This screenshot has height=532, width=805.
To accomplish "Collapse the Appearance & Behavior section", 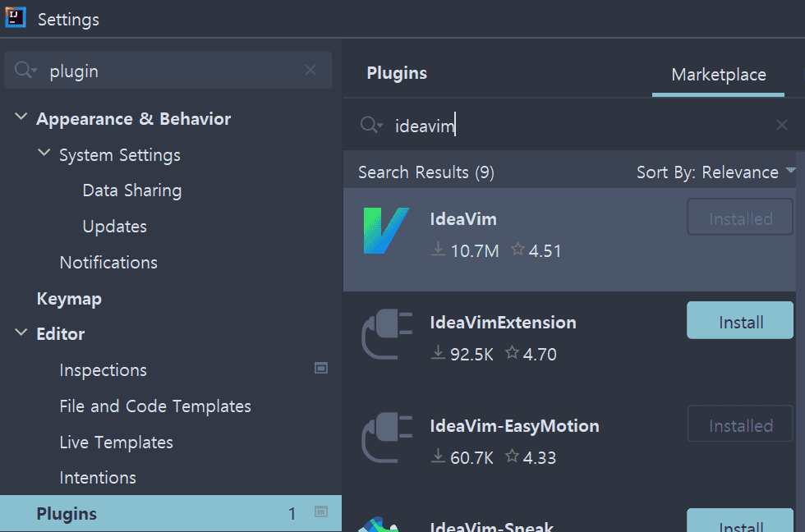I will [21, 117].
